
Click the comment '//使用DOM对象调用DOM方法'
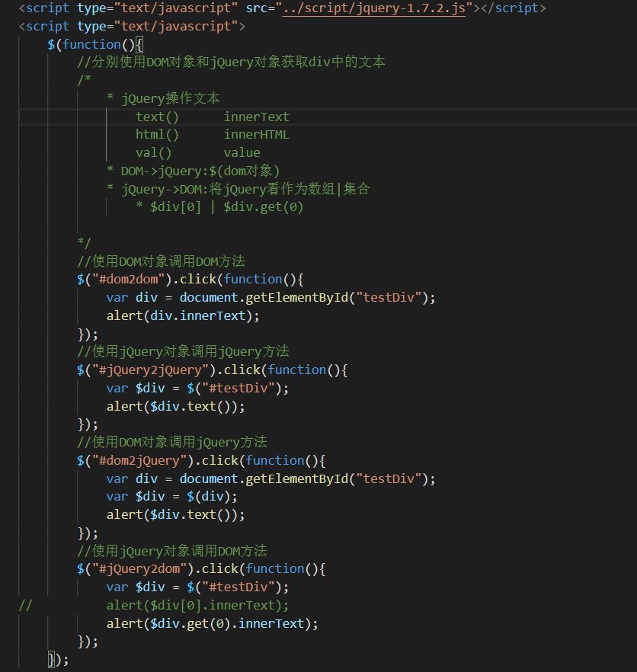[162, 261]
